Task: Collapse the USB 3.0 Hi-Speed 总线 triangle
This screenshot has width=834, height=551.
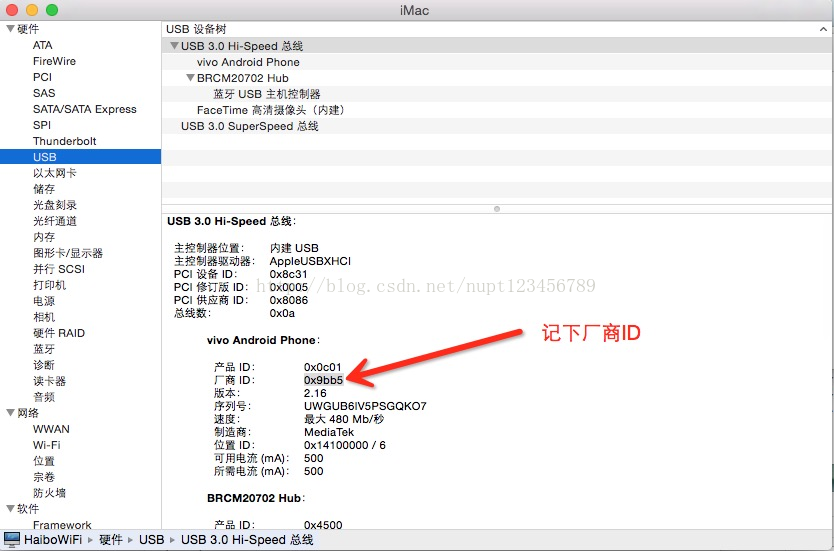Action: tap(174, 46)
